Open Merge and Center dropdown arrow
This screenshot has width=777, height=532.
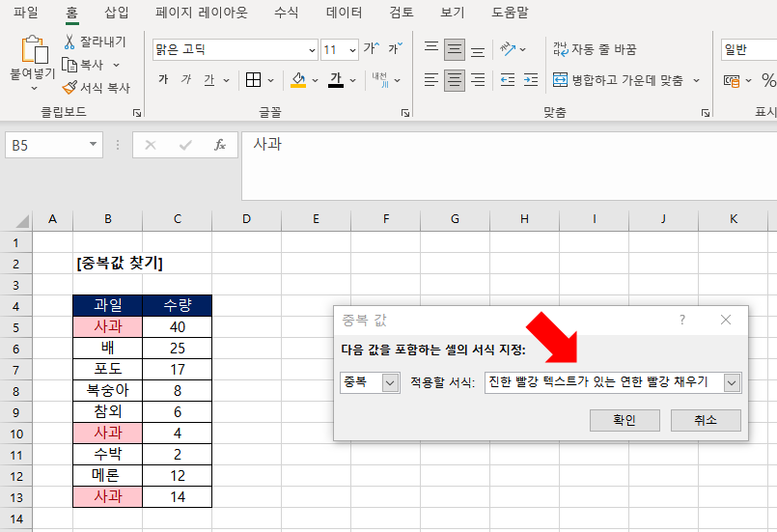(696, 80)
